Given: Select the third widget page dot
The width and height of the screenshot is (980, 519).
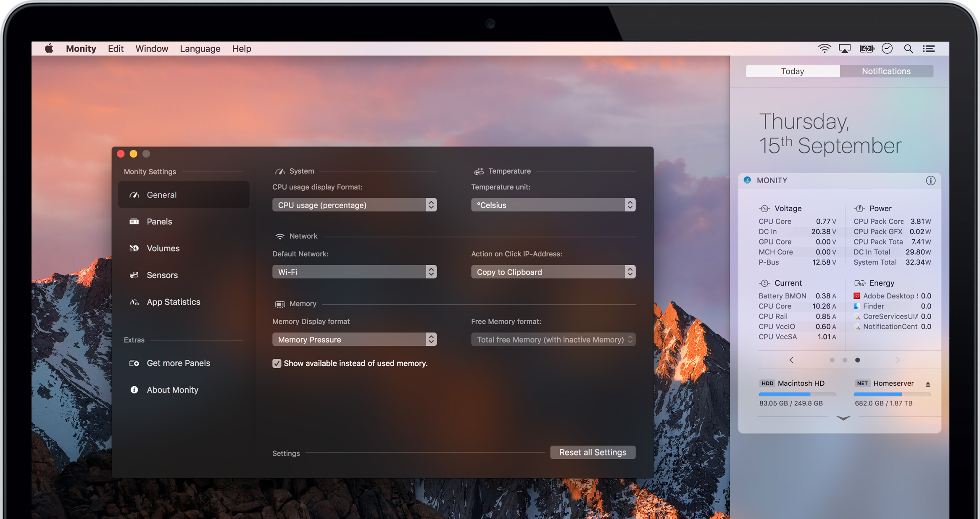Looking at the screenshot, I should coord(857,360).
